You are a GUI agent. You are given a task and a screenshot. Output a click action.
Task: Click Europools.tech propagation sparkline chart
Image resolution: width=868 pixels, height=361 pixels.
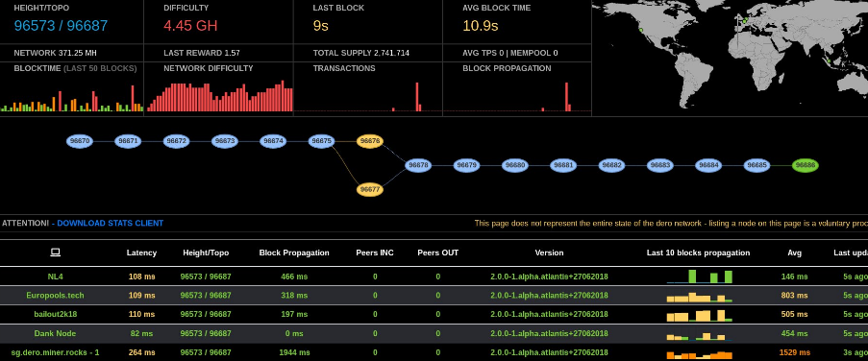[x=699, y=298]
